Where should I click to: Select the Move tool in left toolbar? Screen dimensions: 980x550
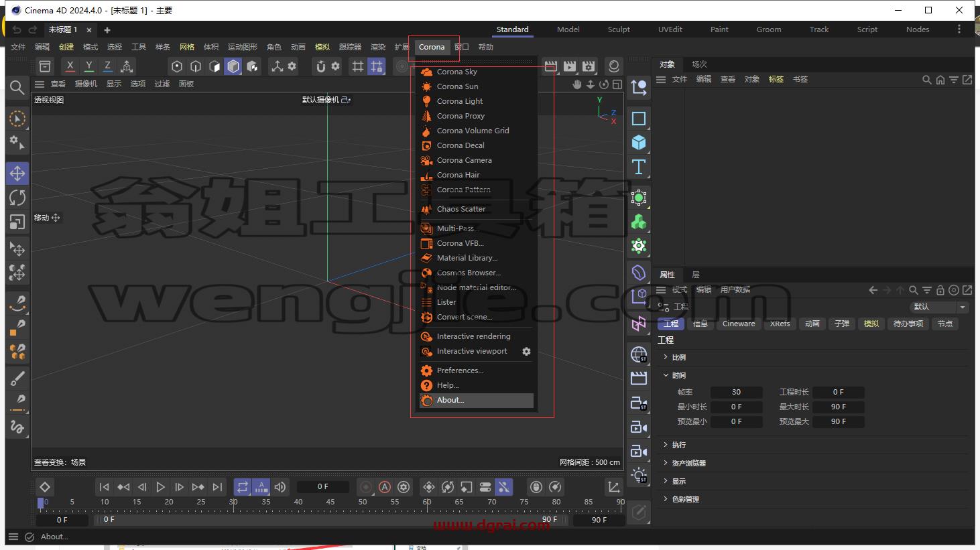[17, 174]
